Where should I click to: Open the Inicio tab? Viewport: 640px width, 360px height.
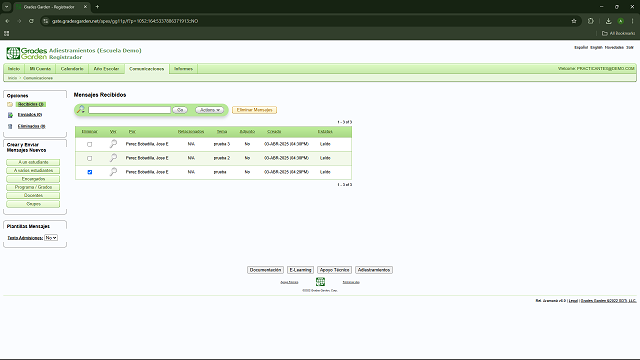pyautogui.click(x=14, y=69)
